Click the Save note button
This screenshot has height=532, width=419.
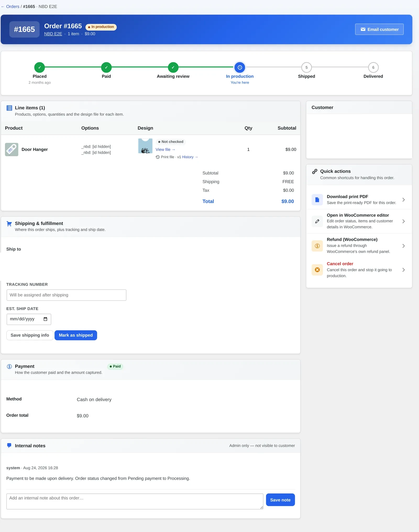tap(280, 500)
